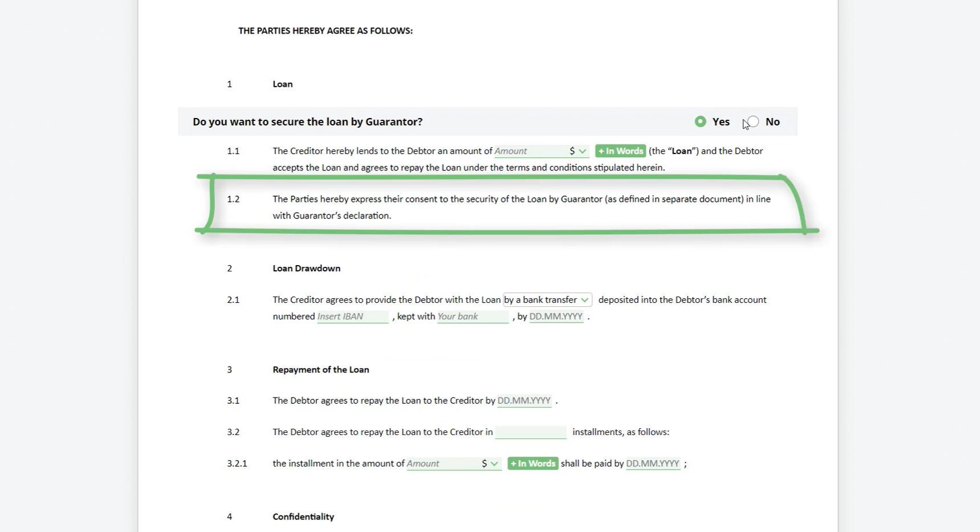Open the currency dropdown in clause 1.1

(578, 151)
